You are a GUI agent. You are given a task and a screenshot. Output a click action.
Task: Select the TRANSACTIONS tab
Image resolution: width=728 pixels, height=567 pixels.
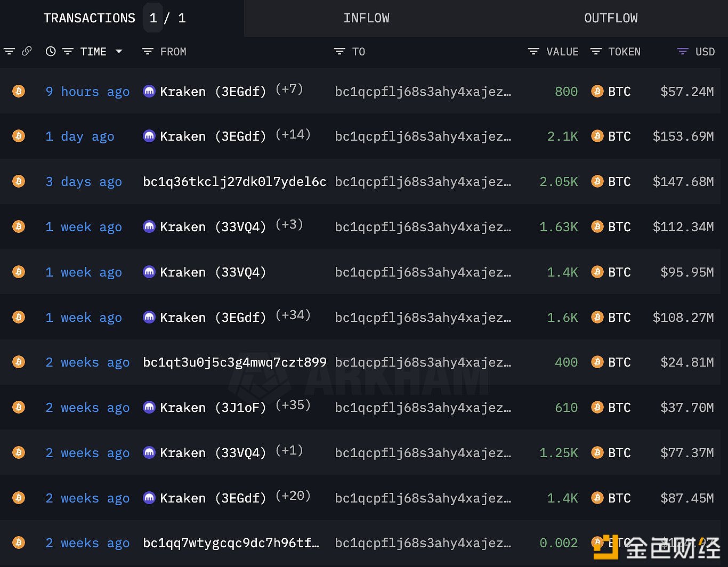point(90,18)
